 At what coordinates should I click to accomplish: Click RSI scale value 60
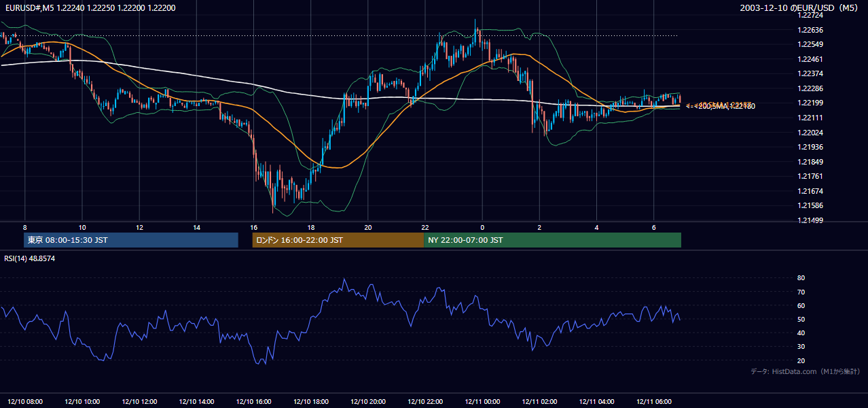click(801, 305)
